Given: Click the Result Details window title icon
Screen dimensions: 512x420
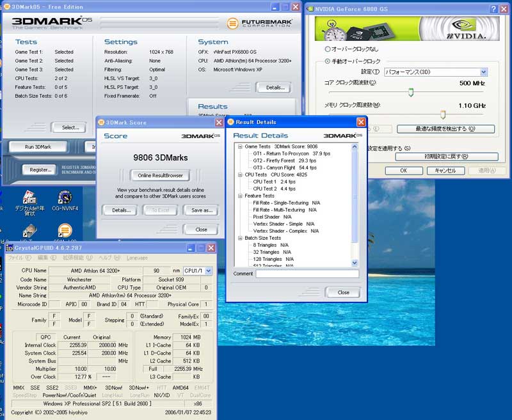Looking at the screenshot, I should pyautogui.click(x=230, y=122).
